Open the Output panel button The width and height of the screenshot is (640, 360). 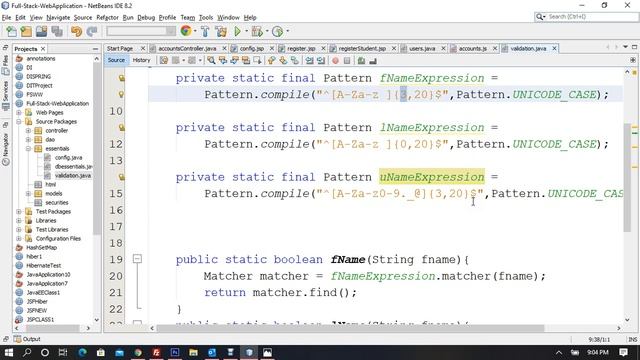27,339
